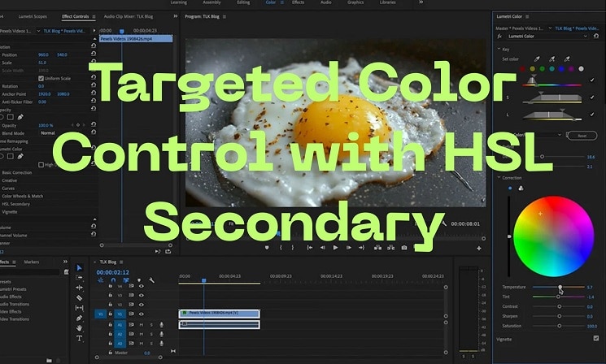Switch to Audio workspace
This screenshot has height=364, width=606.
point(326,2)
